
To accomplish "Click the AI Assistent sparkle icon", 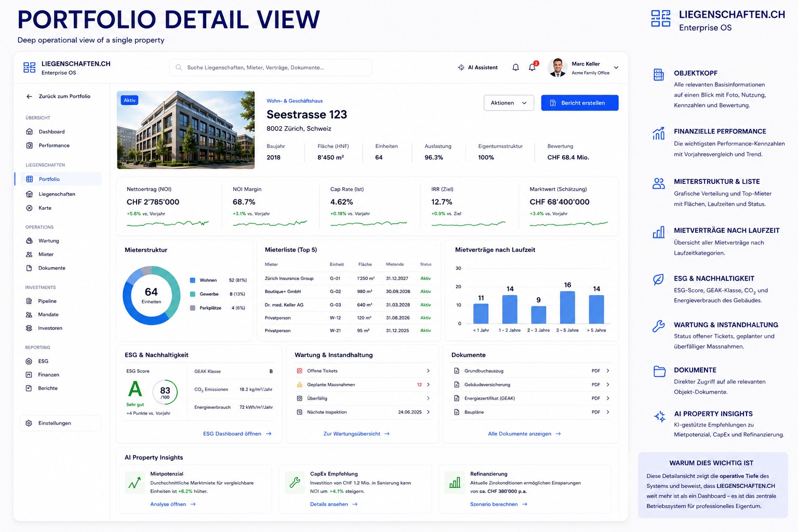I will tap(461, 68).
